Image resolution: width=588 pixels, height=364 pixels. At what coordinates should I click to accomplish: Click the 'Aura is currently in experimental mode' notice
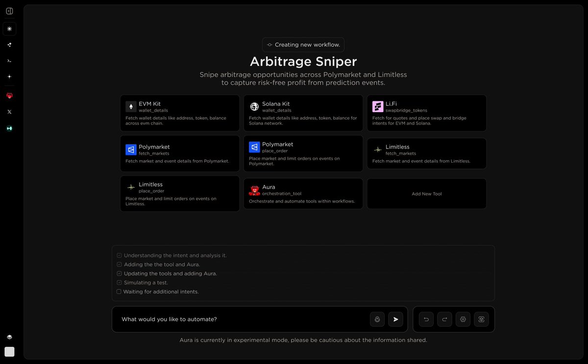(303, 340)
